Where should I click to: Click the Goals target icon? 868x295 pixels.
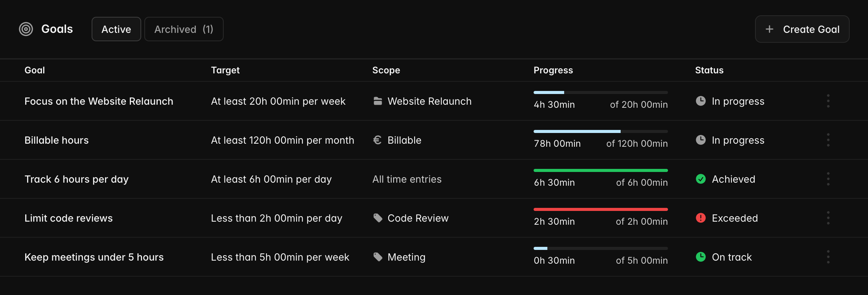click(26, 29)
